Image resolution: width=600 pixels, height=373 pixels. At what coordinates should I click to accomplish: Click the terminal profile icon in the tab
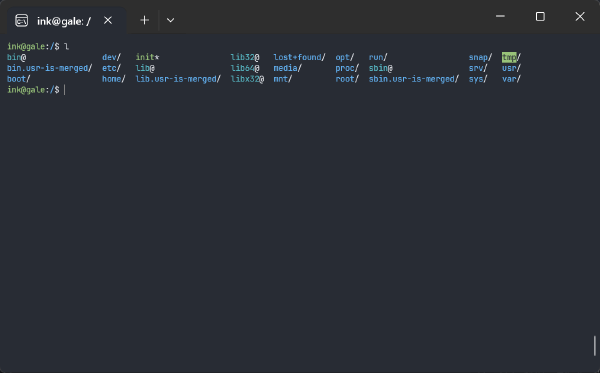(21, 20)
